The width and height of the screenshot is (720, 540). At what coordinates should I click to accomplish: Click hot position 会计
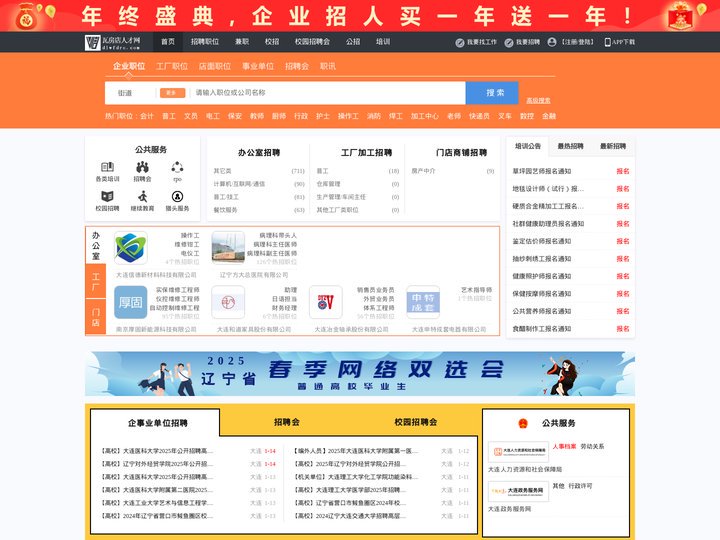click(x=147, y=116)
